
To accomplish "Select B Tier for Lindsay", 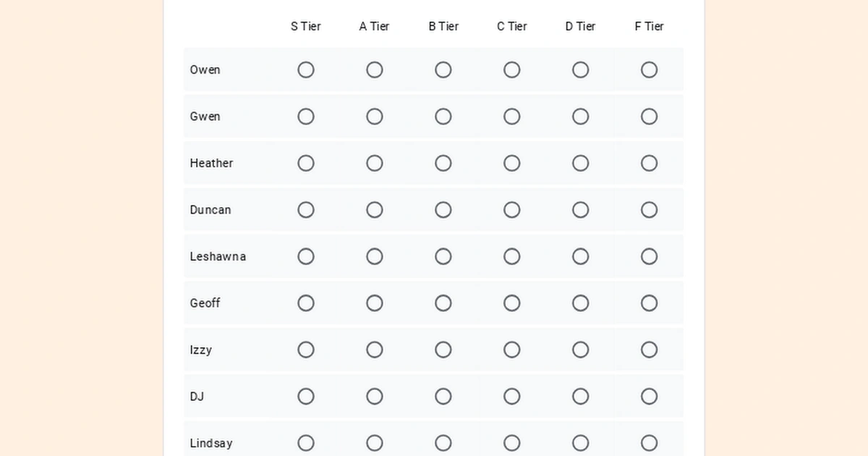I will coord(443,443).
